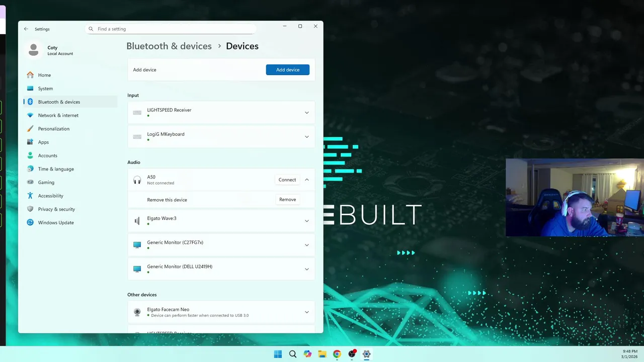Click the Gaming sidebar label
The height and width of the screenshot is (362, 644).
(46, 183)
